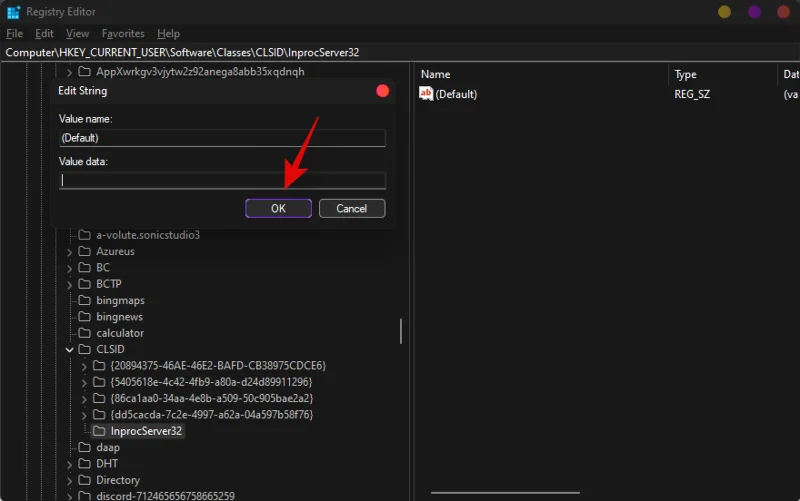Expand the a-volute.sonicstudio3 key
Viewport: 800px width, 501px height.
pyautogui.click(x=69, y=235)
